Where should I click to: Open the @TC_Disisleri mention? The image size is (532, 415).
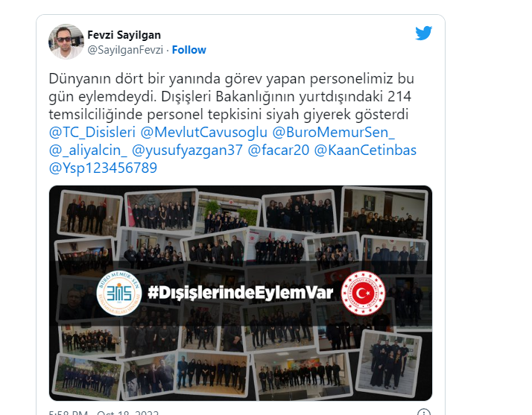pyautogui.click(x=92, y=133)
